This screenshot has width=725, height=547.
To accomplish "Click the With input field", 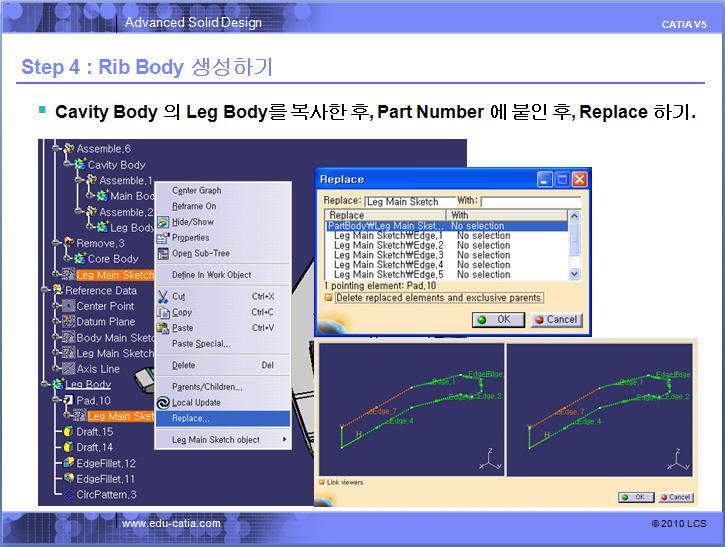I will [529, 202].
